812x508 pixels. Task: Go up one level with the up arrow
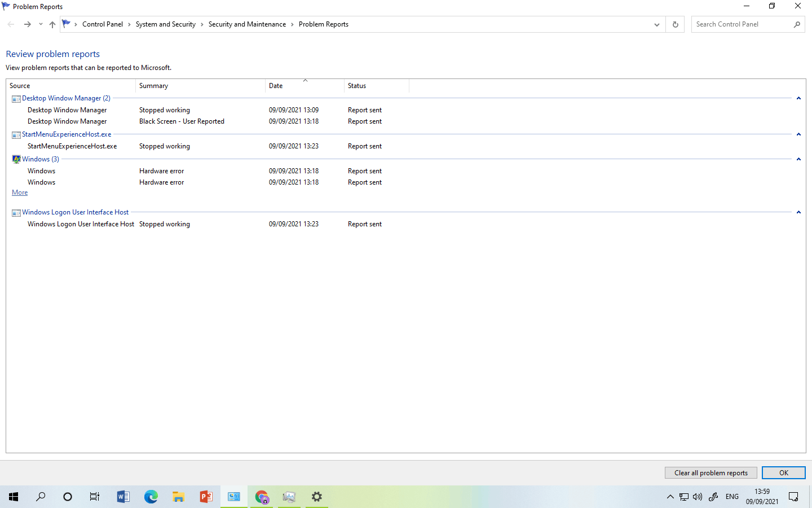click(52, 24)
